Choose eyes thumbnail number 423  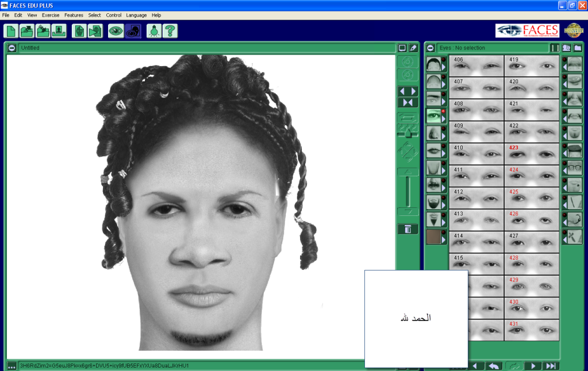tap(531, 154)
